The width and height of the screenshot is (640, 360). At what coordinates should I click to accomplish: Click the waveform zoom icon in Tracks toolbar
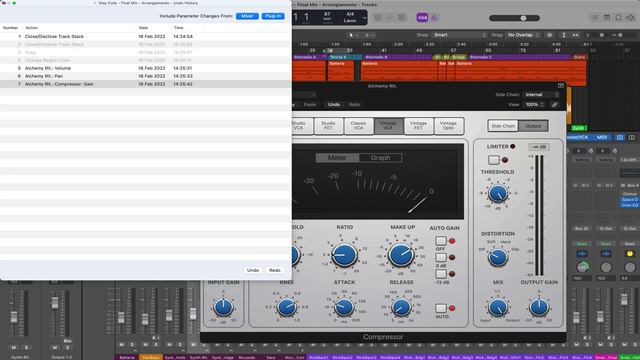[x=549, y=35]
